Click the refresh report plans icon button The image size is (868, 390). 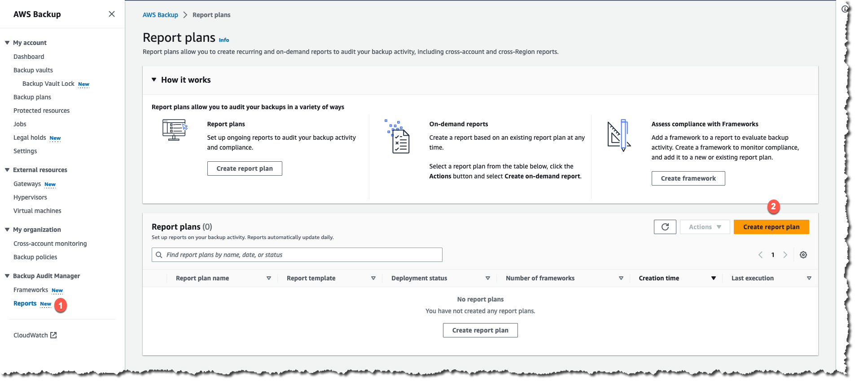click(x=665, y=227)
